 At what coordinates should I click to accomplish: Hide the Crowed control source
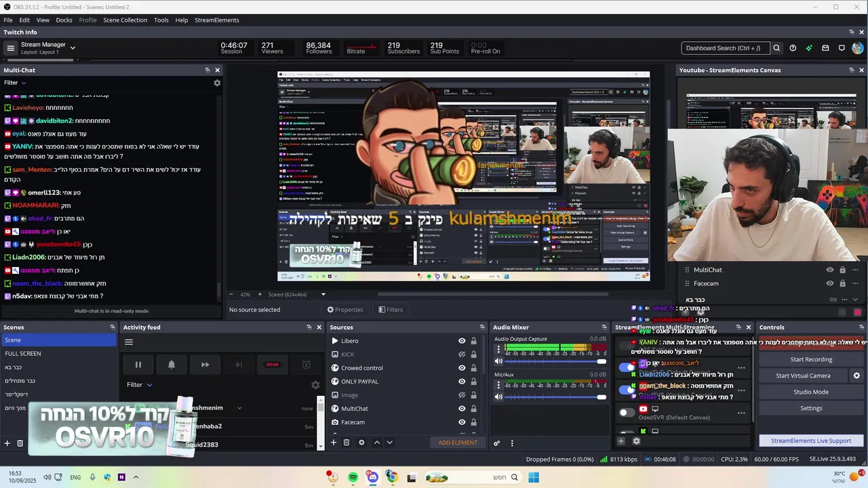click(462, 368)
